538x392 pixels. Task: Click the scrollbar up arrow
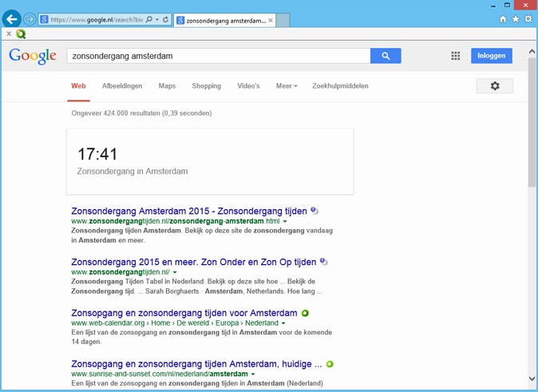[x=532, y=52]
